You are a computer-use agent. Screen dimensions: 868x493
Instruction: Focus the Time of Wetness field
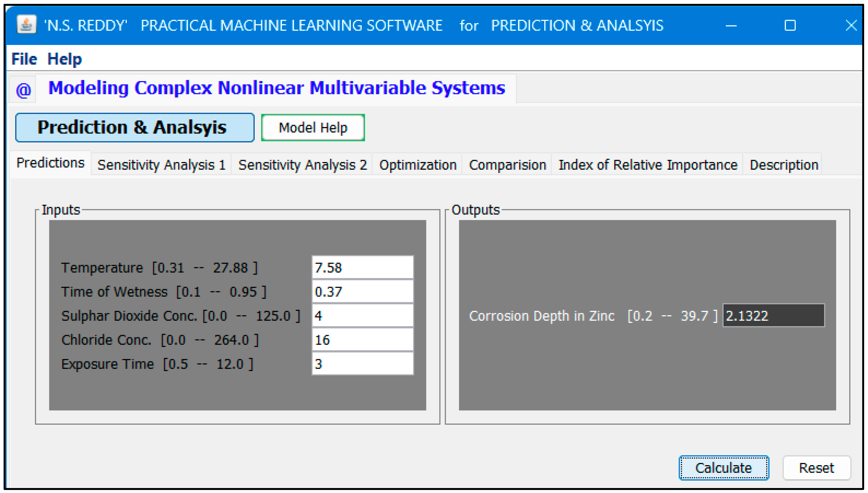coord(362,292)
